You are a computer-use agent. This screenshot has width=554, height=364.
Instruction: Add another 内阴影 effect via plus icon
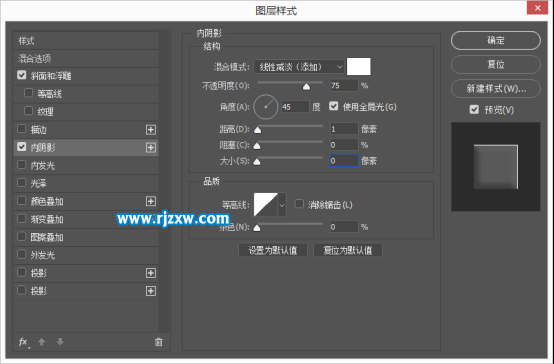[x=151, y=147]
